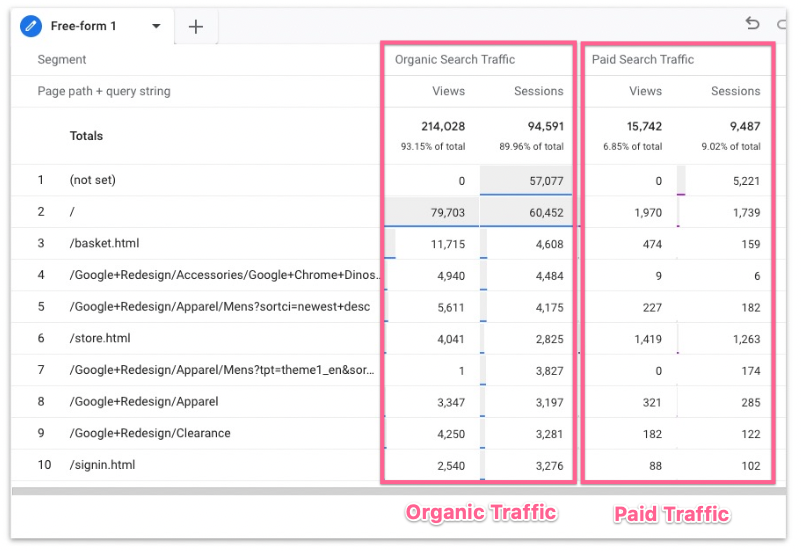
Task: Click the Organic Search Traffic segment header
Action: coord(455,60)
